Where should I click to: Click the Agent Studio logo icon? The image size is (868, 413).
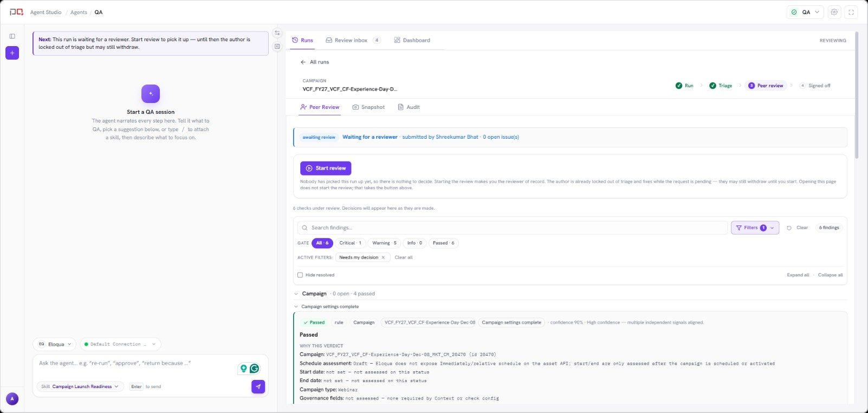(x=17, y=12)
